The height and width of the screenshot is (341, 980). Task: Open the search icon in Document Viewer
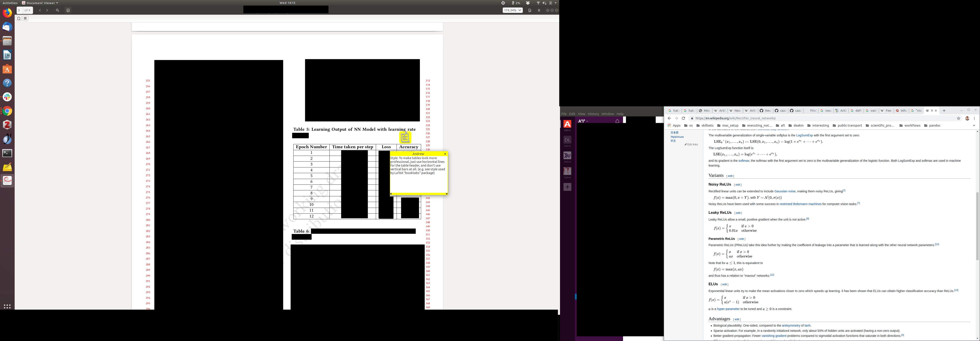(58, 10)
